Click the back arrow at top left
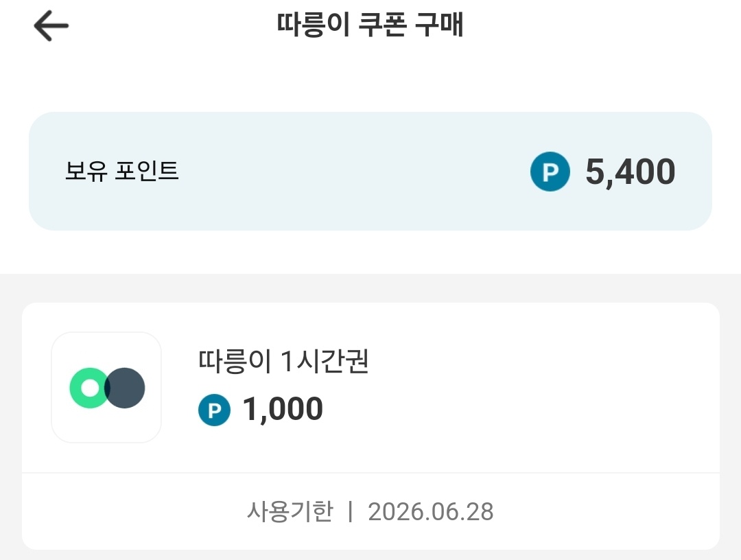Screen dimensions: 741x560 pos(50,25)
